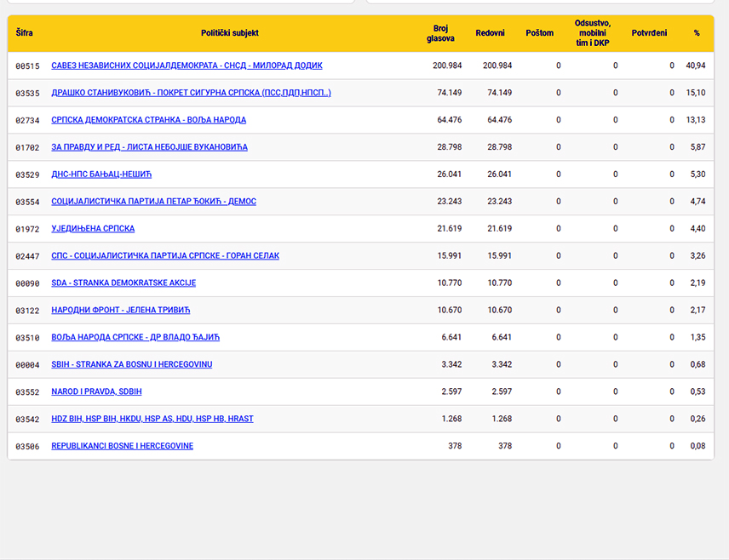Click the 64.476 Redovni value
Image resolution: width=729 pixels, height=560 pixels.
coord(499,120)
